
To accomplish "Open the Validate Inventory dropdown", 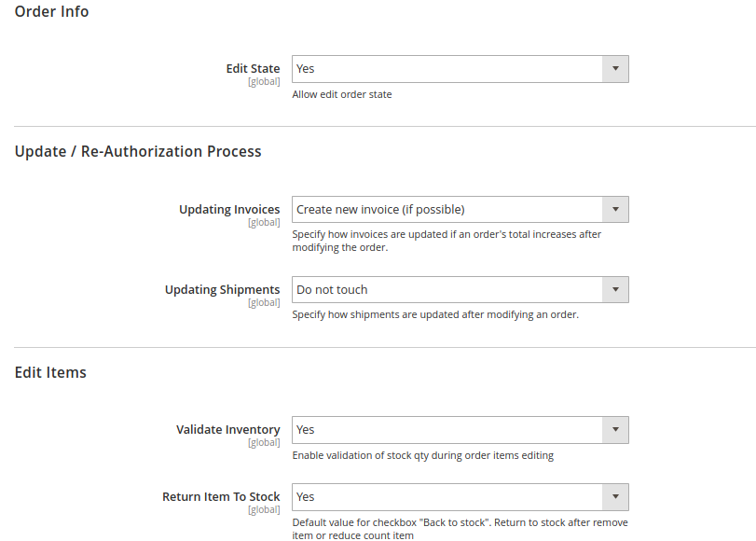I will coord(460,429).
